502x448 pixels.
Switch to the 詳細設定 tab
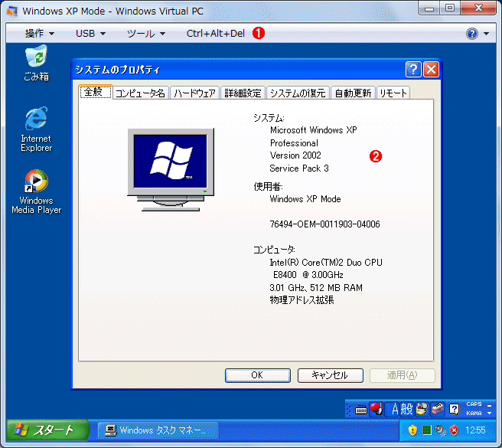(x=243, y=93)
